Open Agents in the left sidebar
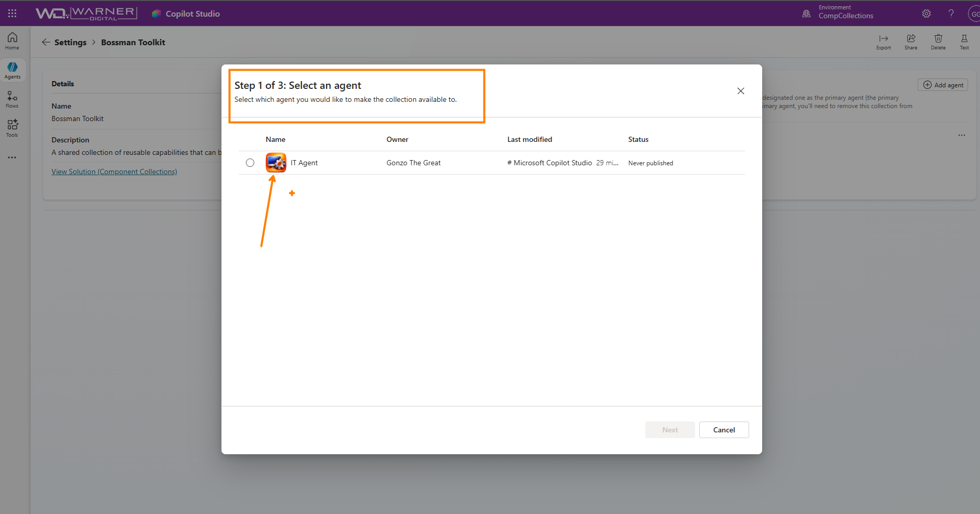980x514 pixels. (x=12, y=70)
